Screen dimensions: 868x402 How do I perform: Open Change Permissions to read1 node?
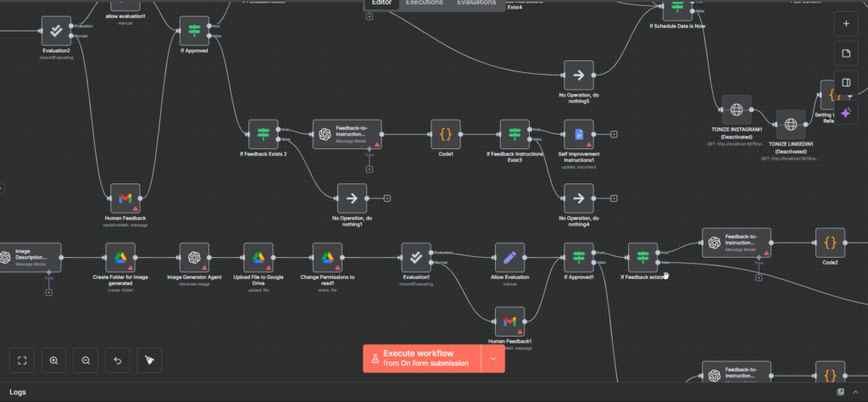[x=327, y=258]
